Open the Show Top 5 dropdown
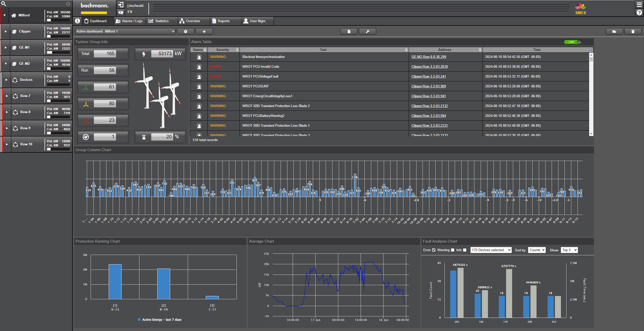644x331 pixels. [569, 250]
